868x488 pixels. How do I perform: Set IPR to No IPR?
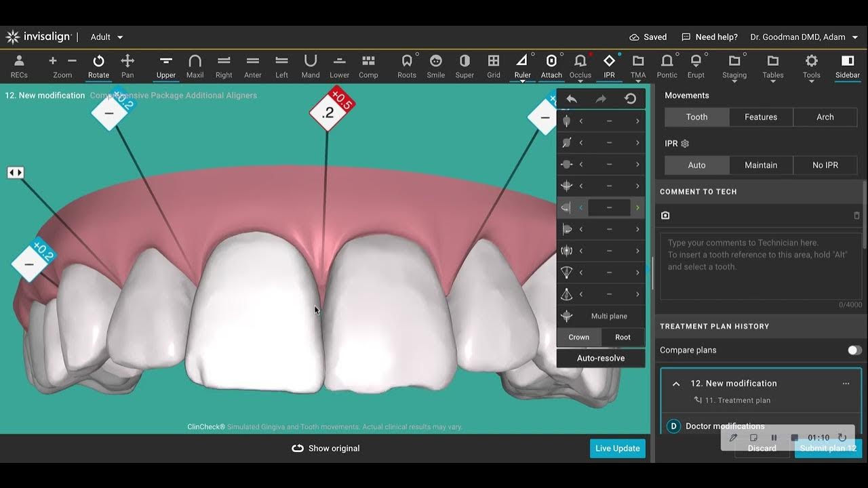click(825, 165)
